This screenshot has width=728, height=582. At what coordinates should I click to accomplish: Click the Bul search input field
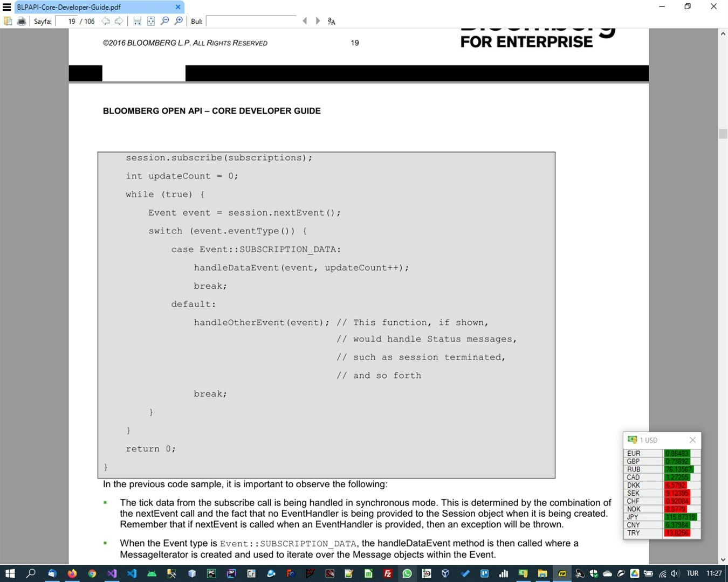(251, 21)
